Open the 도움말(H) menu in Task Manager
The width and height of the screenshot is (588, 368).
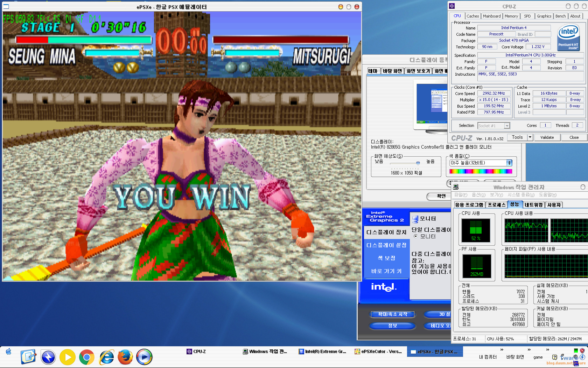pyautogui.click(x=548, y=195)
